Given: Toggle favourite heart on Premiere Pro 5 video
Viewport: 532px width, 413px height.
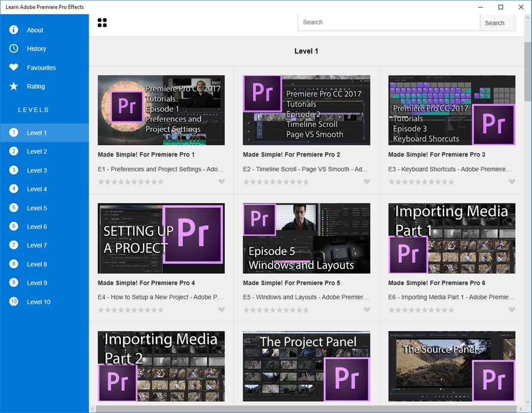Looking at the screenshot, I should pyautogui.click(x=367, y=310).
